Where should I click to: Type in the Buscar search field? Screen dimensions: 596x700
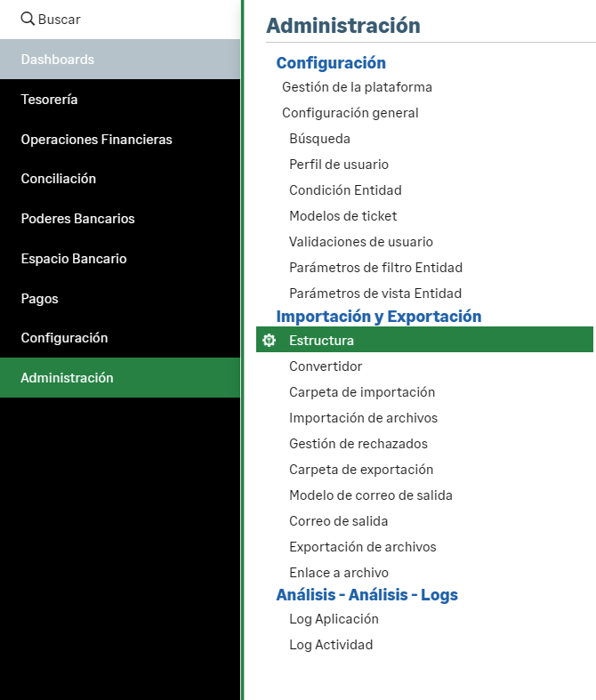pos(133,19)
